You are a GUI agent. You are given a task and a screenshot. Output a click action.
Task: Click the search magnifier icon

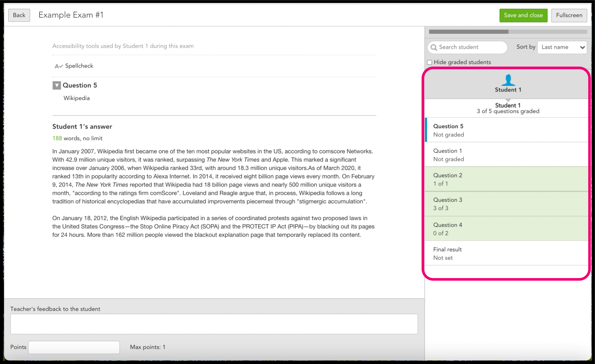click(x=434, y=47)
